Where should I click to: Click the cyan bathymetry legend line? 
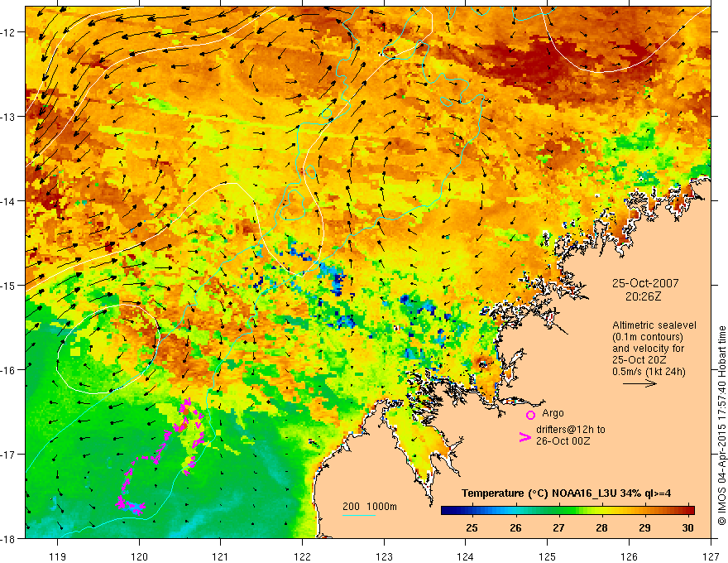[x=359, y=515]
